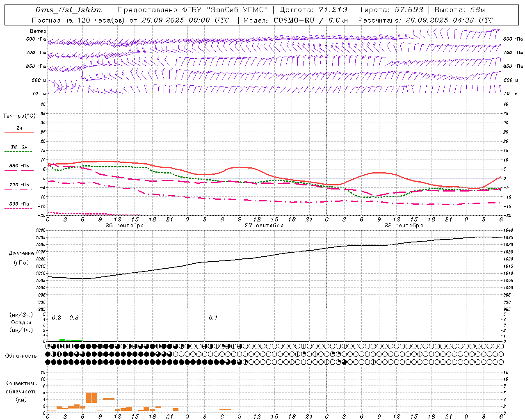Click the Ветер wind panel label
525x420 pixels.
coord(38,31)
